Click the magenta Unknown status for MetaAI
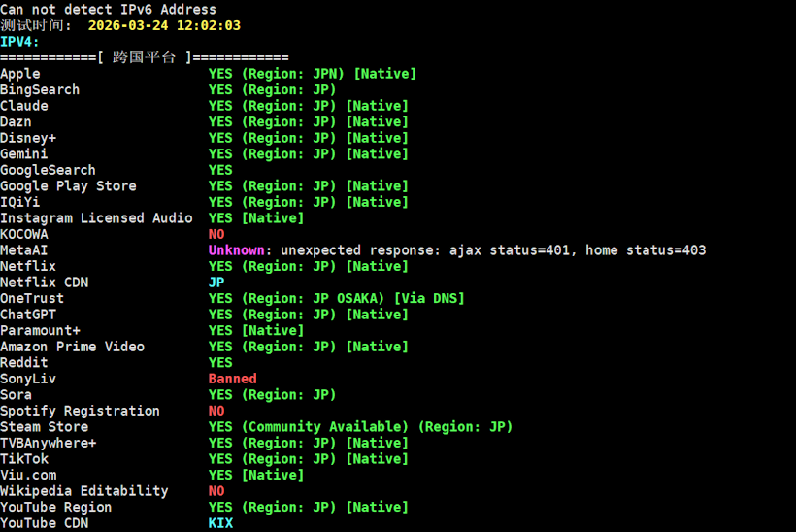 tap(236, 250)
